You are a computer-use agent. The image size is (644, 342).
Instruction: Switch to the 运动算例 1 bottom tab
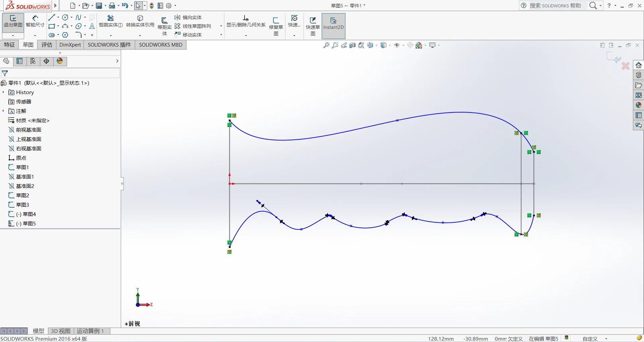coord(91,331)
